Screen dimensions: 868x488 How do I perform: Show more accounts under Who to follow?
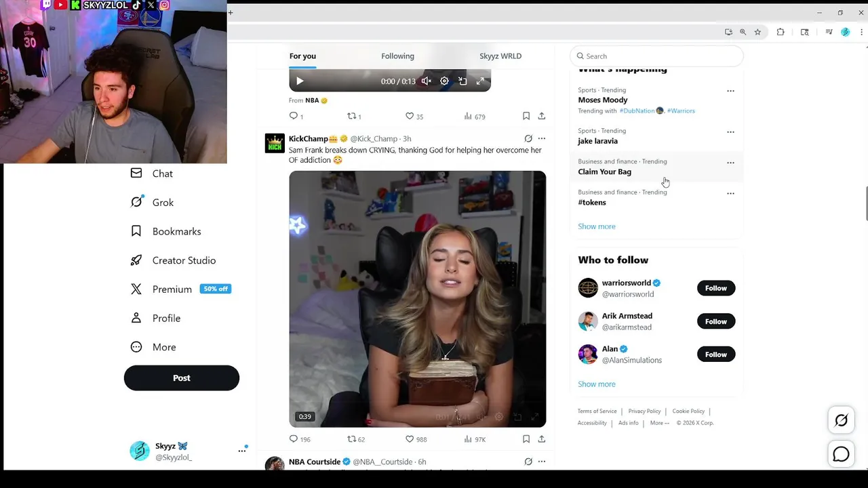tap(597, 384)
